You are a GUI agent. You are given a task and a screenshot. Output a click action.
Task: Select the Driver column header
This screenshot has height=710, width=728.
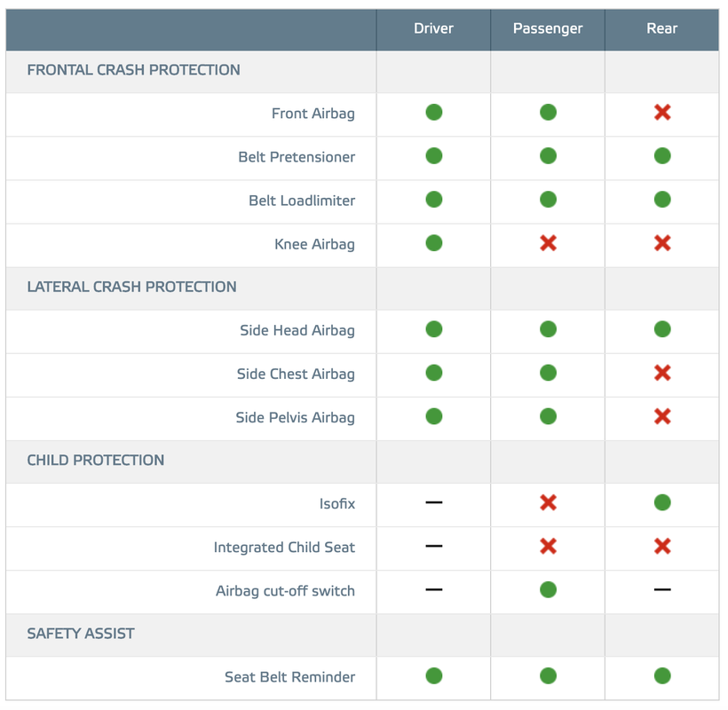tap(433, 28)
